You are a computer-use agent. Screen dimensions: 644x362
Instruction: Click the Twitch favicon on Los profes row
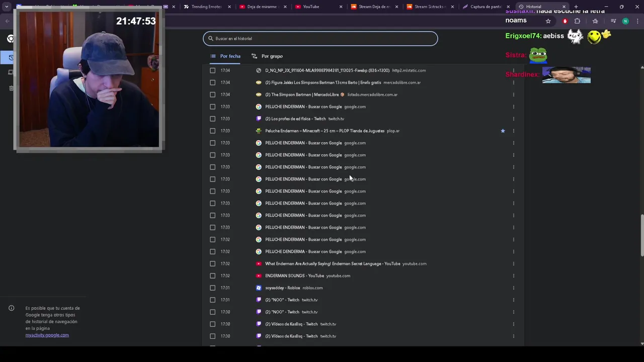click(259, 119)
